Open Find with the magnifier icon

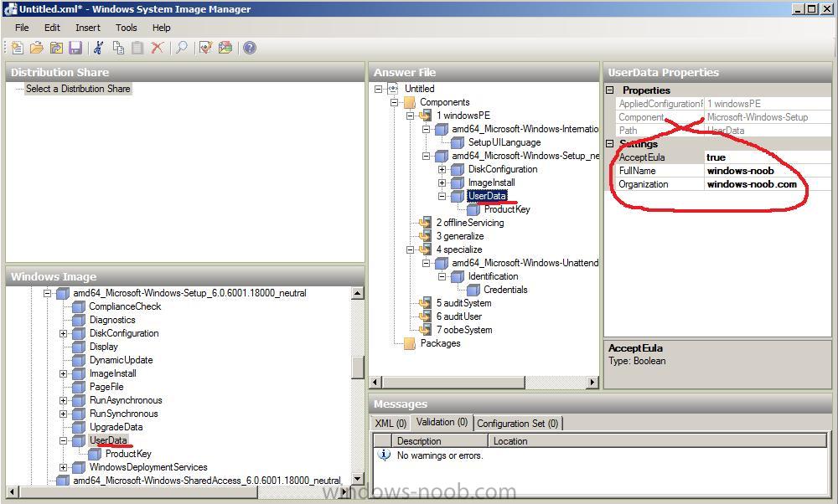tap(182, 48)
